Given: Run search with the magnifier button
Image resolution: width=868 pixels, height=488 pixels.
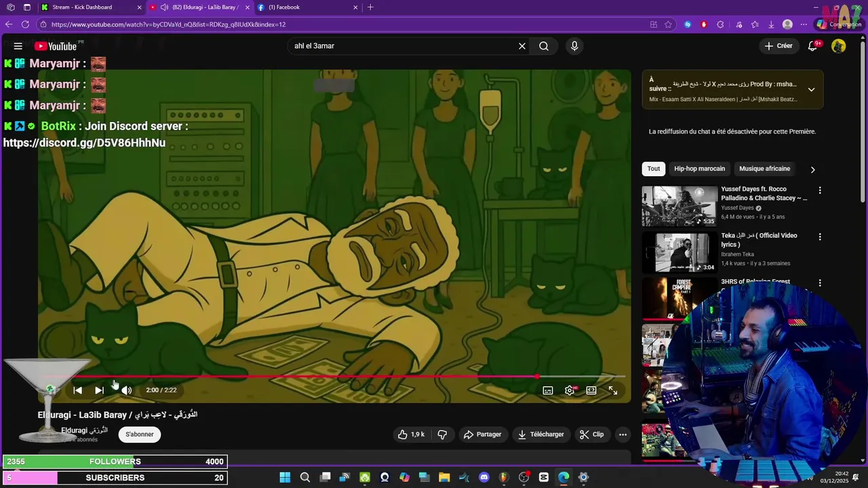Looking at the screenshot, I should click(x=544, y=46).
